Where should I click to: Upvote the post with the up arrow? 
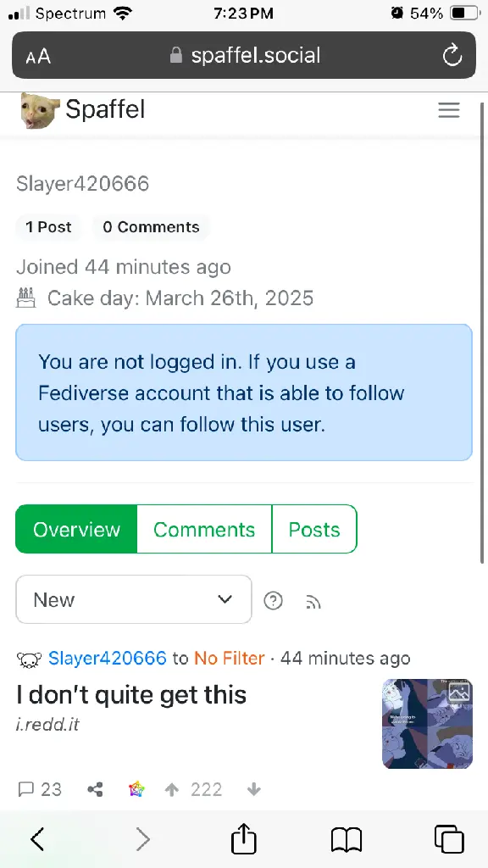point(172,789)
